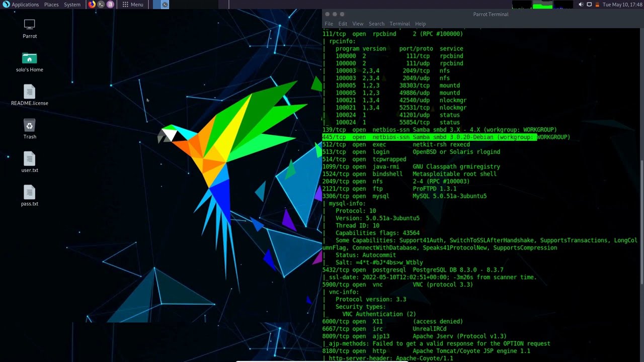
Task: Open the File menu in Parrot Terminal
Action: pyautogui.click(x=329, y=24)
